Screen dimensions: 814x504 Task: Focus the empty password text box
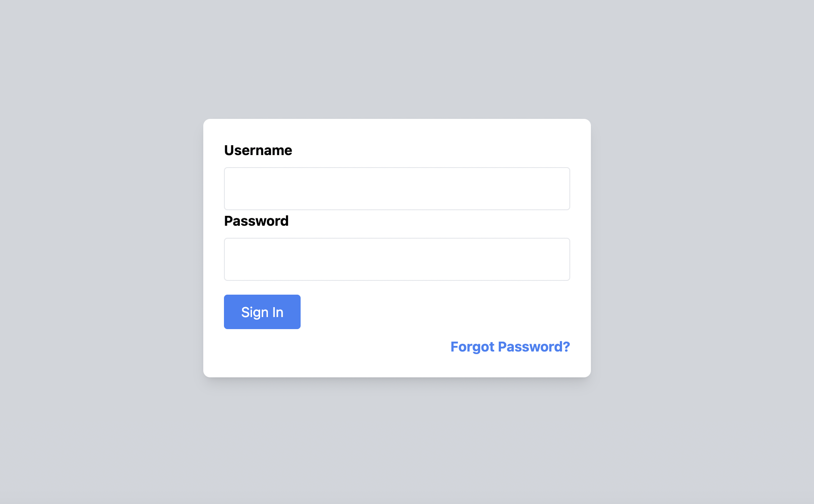[396, 259]
